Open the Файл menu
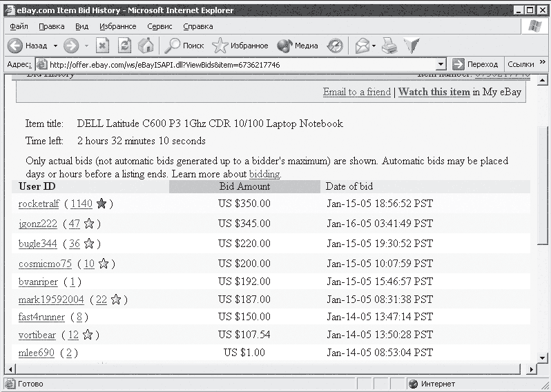 click(19, 26)
